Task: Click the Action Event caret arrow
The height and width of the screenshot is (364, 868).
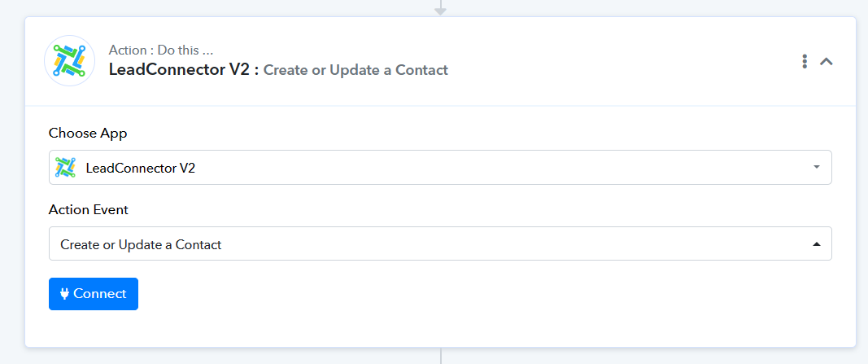Action: [x=816, y=244]
